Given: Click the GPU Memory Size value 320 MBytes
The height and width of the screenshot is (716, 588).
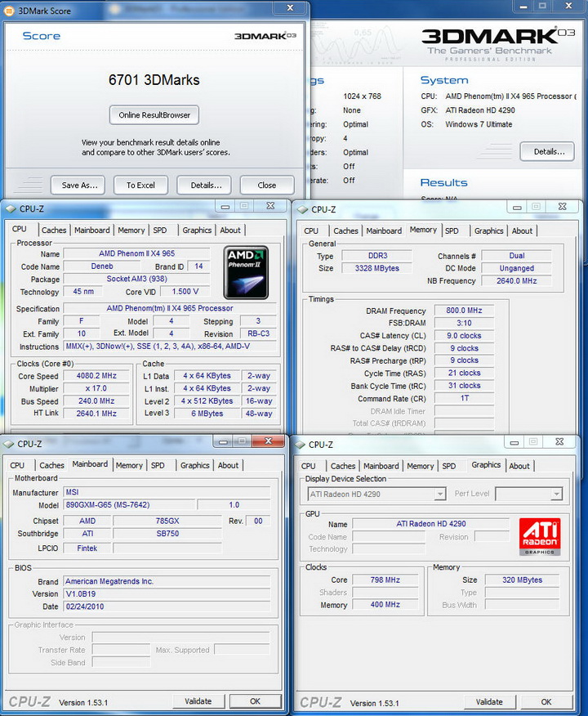Looking at the screenshot, I should point(522,580).
